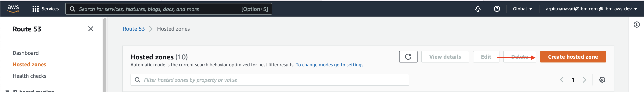Viewport: 644px width, 92px height.
Task: Close the Route 53 navigation pane
Action: point(91,29)
